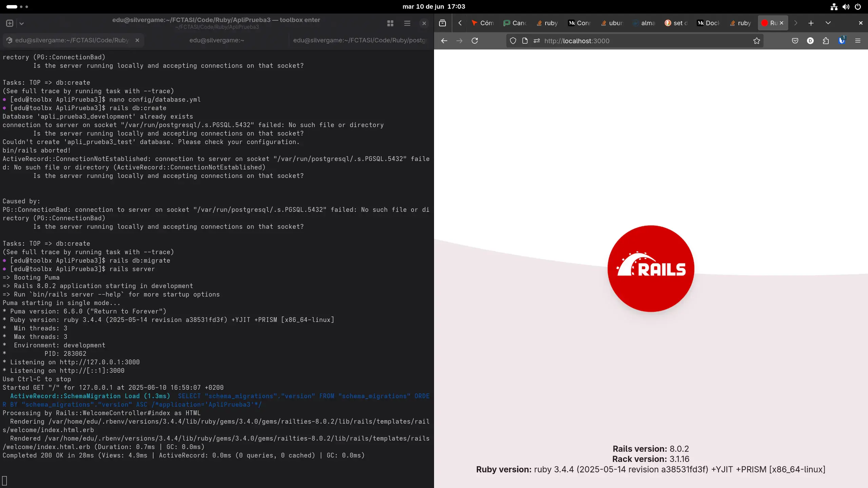
Task: Switch to the last 'ruby' browser tab
Action: pyautogui.click(x=740, y=23)
